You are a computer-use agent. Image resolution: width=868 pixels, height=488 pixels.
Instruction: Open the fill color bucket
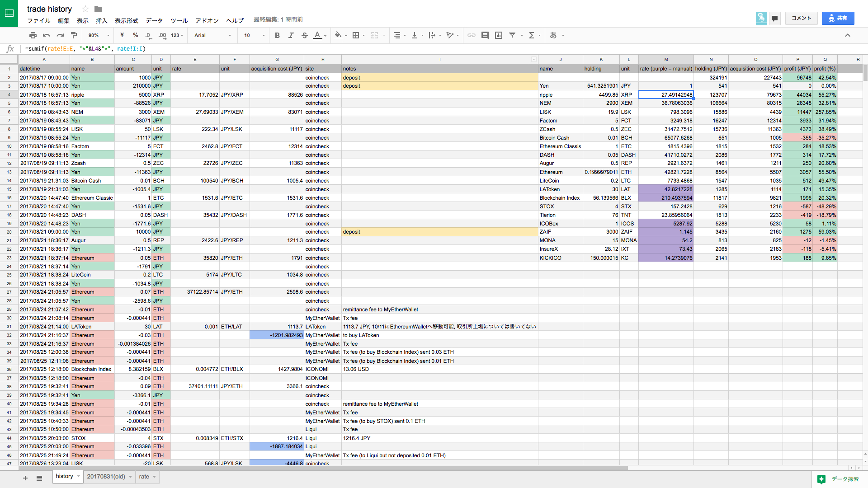click(338, 35)
